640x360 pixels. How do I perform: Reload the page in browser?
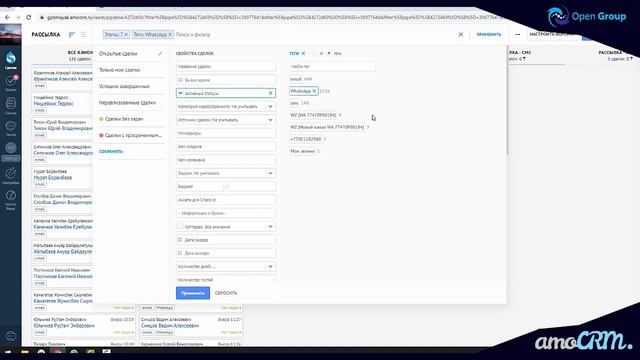[x=29, y=17]
